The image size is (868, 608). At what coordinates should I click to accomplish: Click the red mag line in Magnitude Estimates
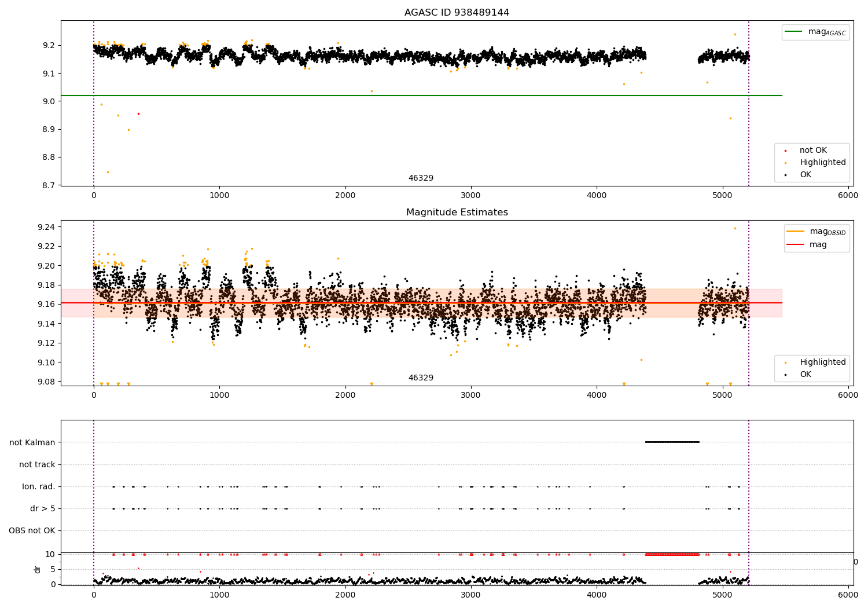coord(421,303)
